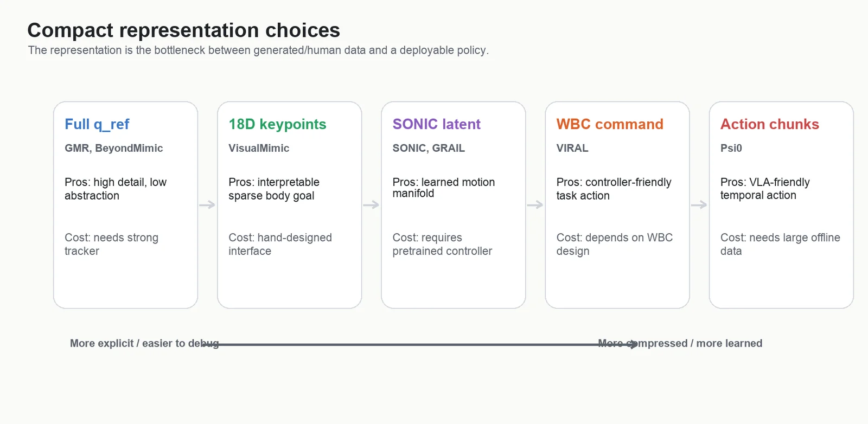The width and height of the screenshot is (868, 424).
Task: Click the GMR, BeyondMimic subtitle
Action: point(113,148)
